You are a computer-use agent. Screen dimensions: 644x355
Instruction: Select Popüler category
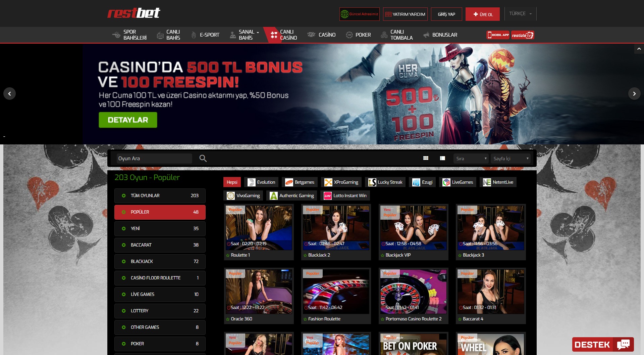(160, 212)
